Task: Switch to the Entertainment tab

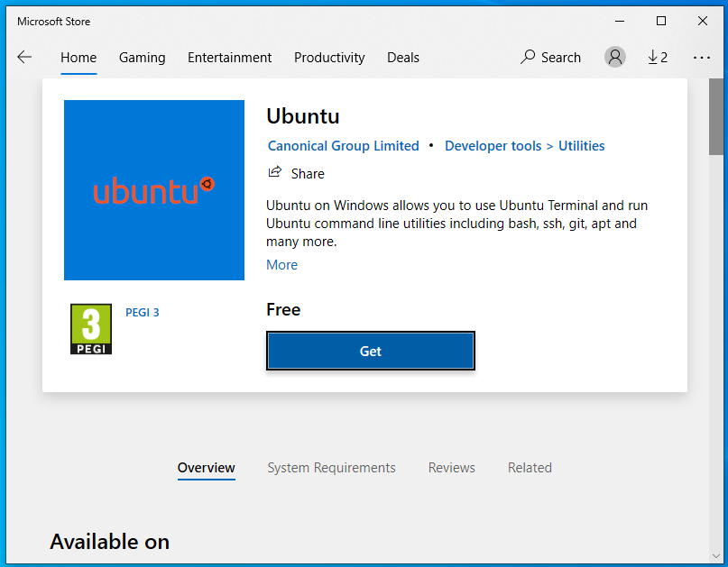Action: click(x=229, y=57)
